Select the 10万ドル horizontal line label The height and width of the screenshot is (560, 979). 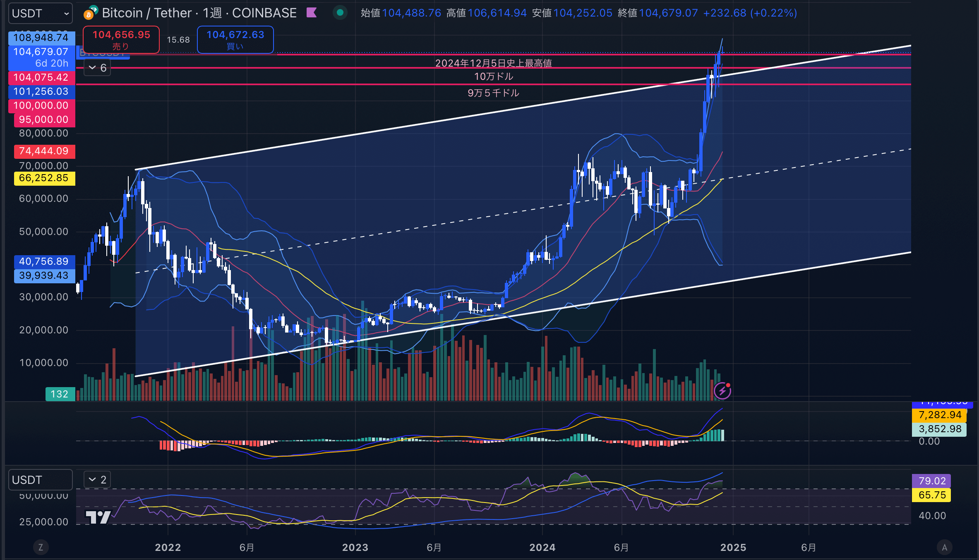[x=493, y=77]
